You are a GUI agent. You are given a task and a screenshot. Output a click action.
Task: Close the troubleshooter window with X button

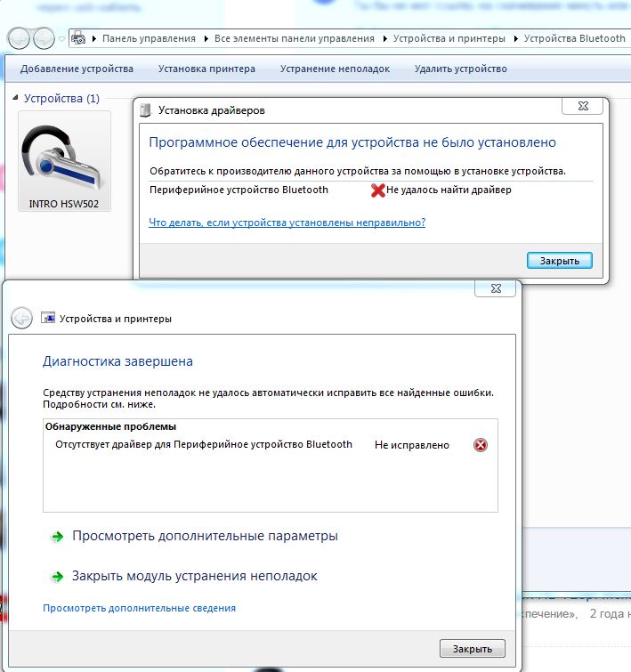(x=496, y=288)
